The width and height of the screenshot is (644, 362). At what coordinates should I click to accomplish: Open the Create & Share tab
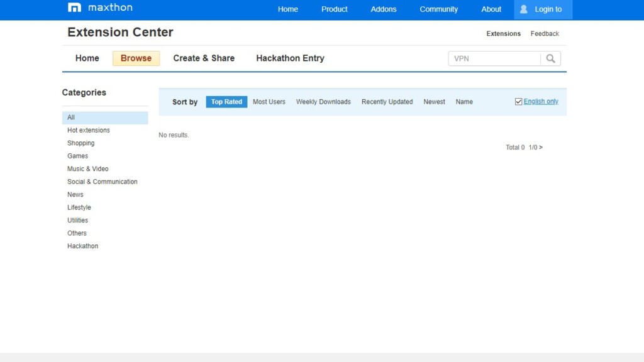tap(204, 58)
